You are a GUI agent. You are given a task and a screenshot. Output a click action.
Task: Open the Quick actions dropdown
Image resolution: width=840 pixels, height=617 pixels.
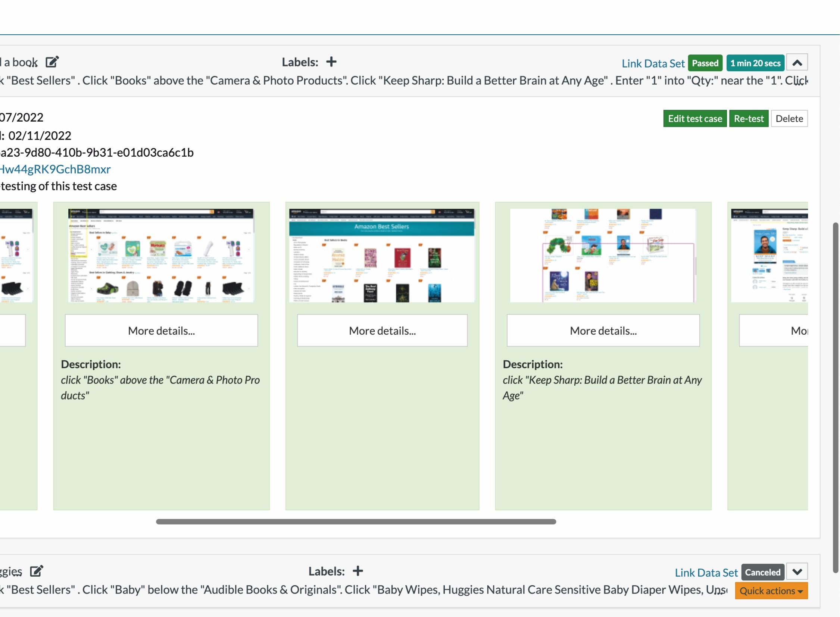pos(771,591)
